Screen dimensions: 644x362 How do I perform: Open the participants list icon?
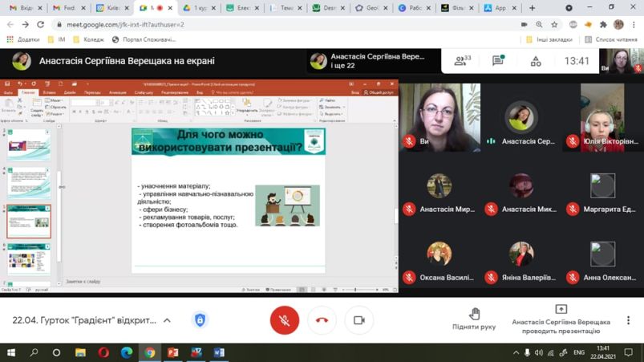[x=462, y=61]
